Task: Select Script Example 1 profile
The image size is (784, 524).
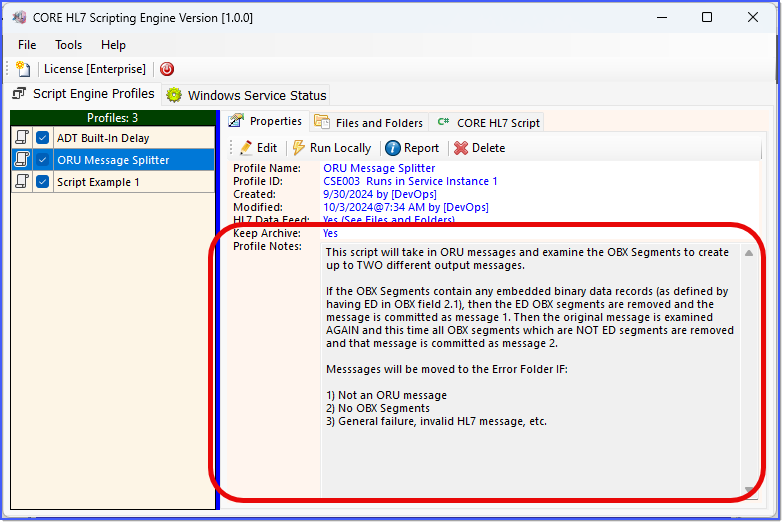Action: click(114, 182)
